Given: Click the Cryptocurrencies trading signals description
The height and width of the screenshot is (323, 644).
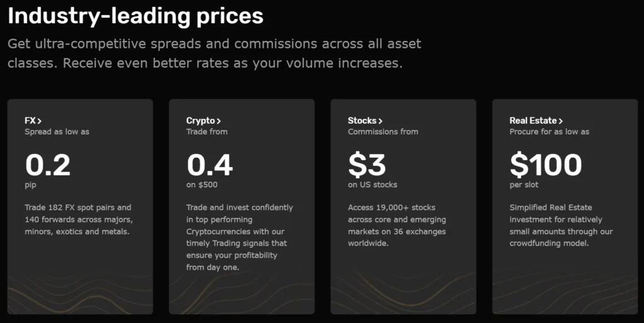Looking at the screenshot, I should 240,238.
